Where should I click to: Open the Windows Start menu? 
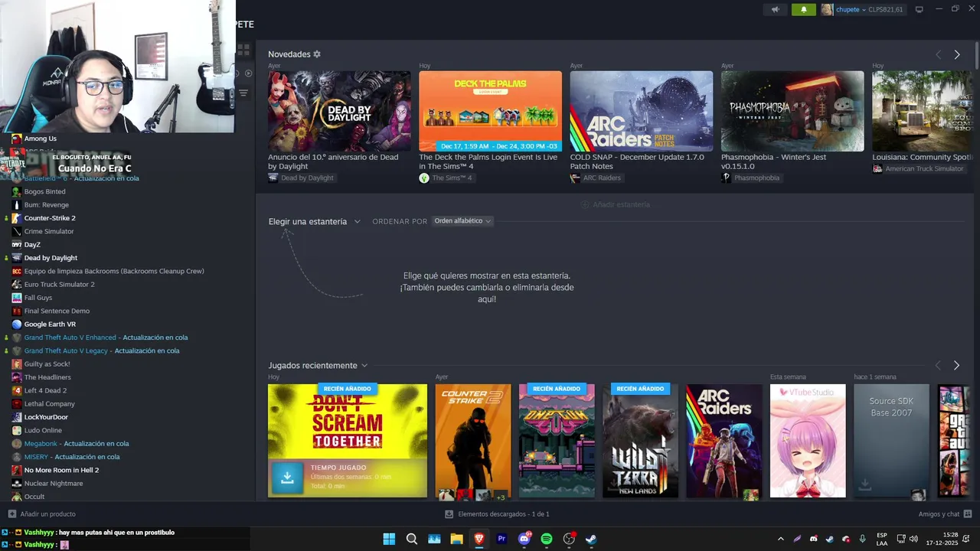click(x=389, y=539)
